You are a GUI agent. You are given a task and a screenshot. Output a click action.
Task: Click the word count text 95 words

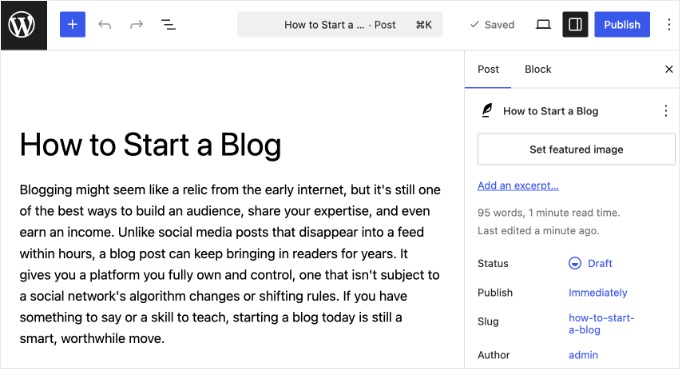(x=500, y=212)
